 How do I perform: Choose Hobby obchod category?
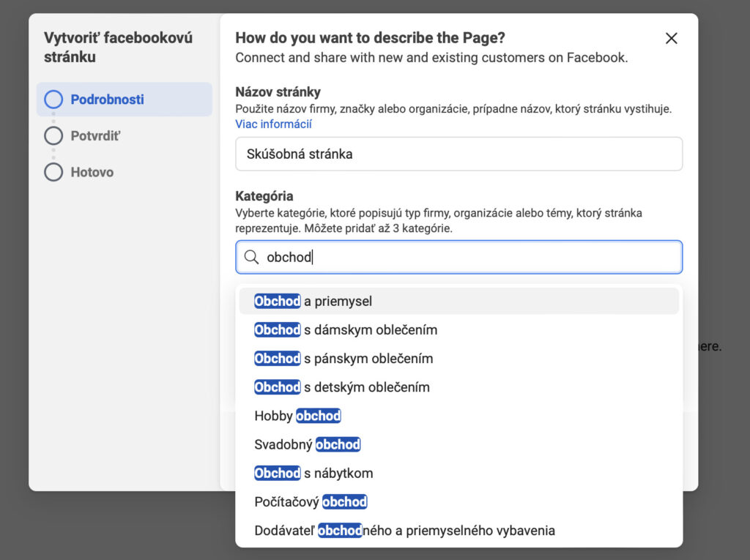458,416
